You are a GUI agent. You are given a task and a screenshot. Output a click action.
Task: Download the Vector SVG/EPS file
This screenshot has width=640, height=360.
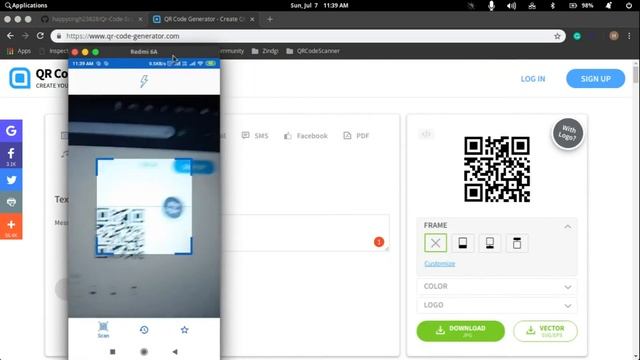point(545,331)
